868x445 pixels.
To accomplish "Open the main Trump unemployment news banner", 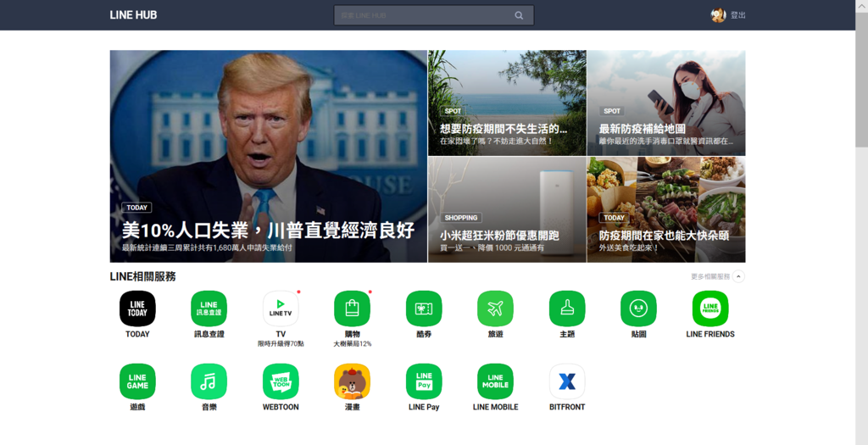I will [x=269, y=156].
